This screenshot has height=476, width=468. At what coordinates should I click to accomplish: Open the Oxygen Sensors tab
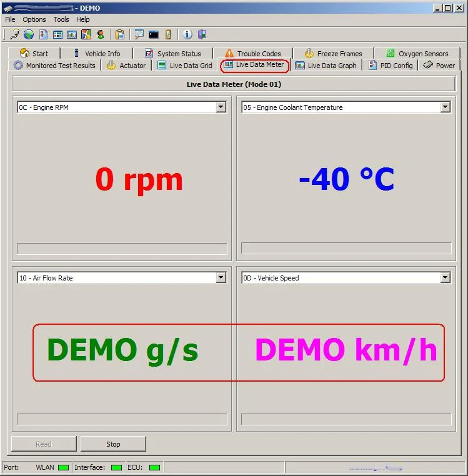417,54
